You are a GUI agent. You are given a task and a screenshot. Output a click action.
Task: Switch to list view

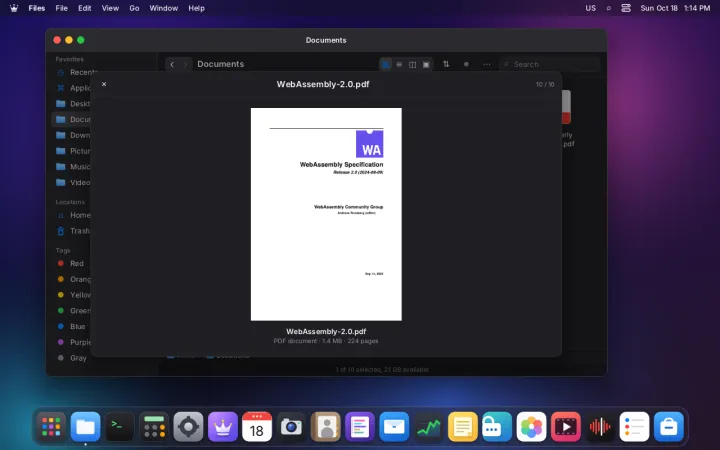pos(399,64)
